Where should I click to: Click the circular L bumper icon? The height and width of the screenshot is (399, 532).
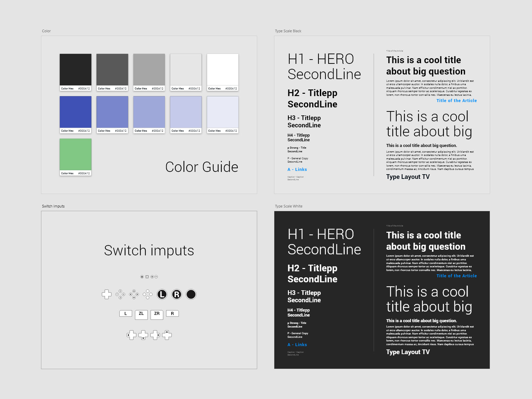(162, 294)
